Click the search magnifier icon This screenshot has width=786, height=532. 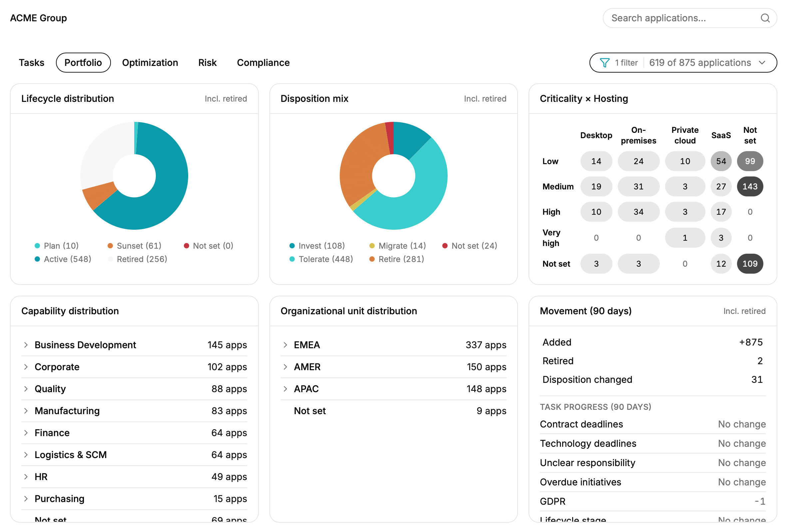765,18
